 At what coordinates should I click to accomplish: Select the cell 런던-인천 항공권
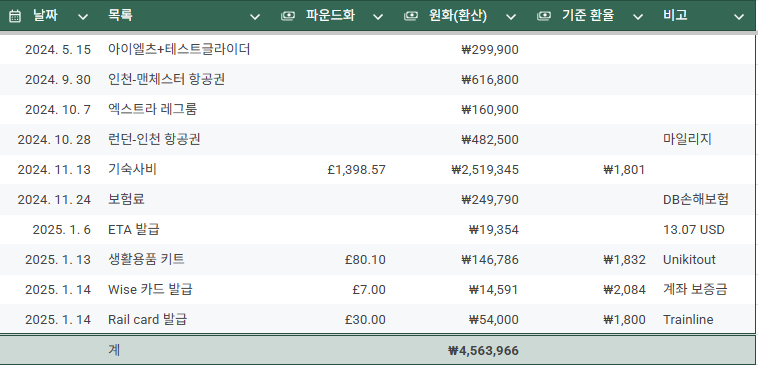[154, 139]
